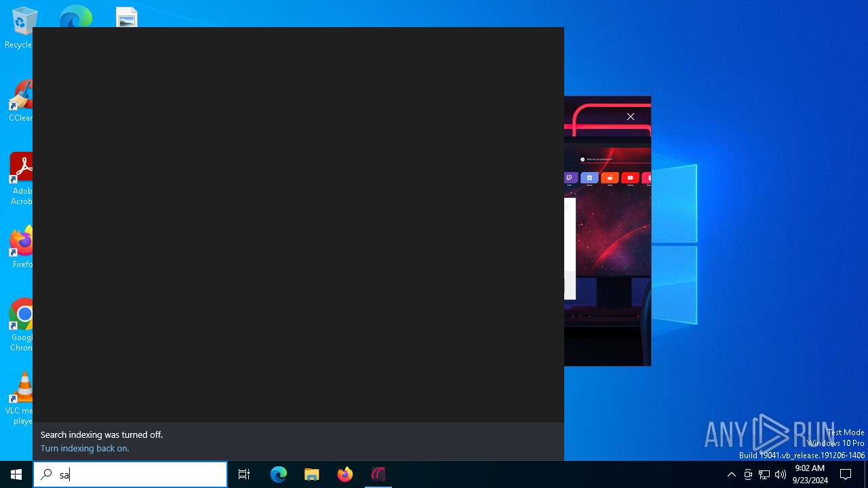The image size is (868, 488).
Task: Click the Meet Now tray icon
Action: pos(747,474)
